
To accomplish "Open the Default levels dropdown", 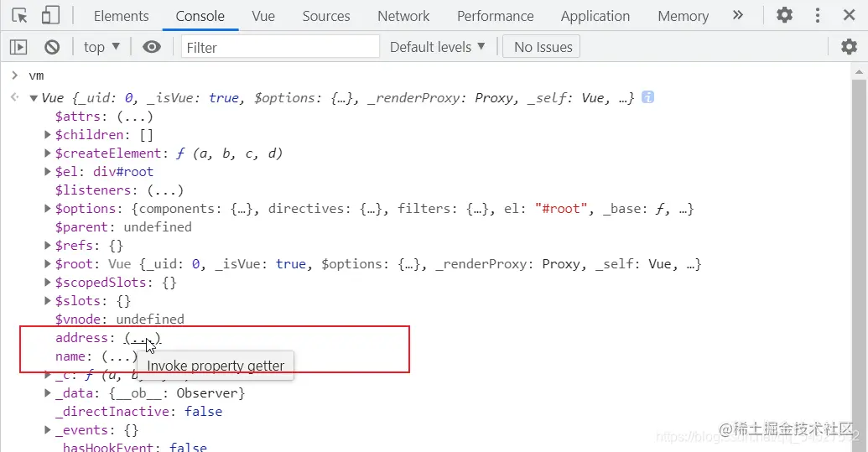I will pos(437,47).
